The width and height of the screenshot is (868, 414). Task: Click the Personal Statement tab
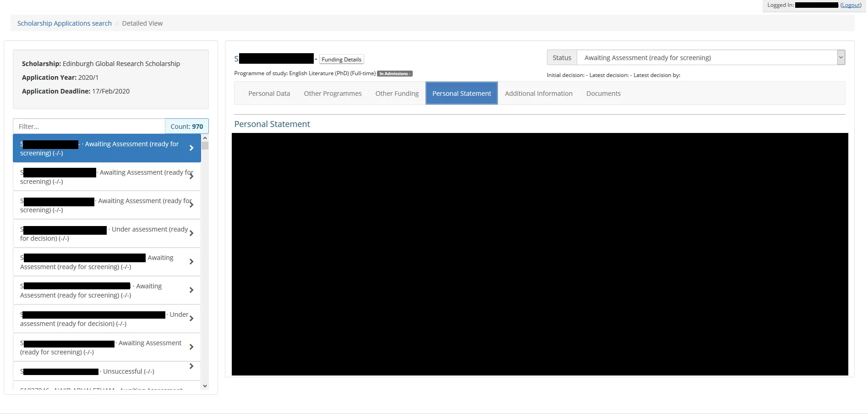(x=461, y=94)
